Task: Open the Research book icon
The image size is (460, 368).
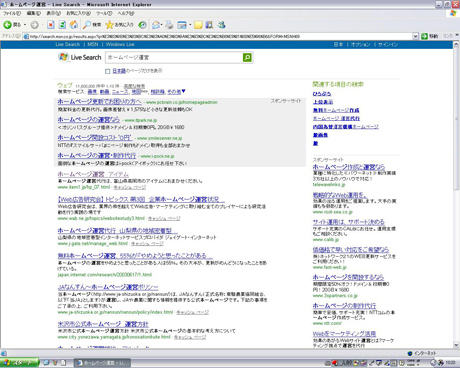Action: pos(209,25)
